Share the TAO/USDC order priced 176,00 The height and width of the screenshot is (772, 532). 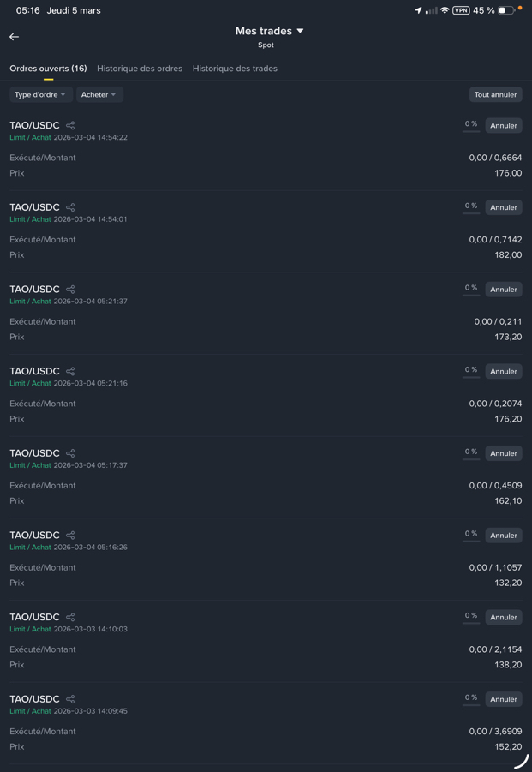tap(70, 125)
